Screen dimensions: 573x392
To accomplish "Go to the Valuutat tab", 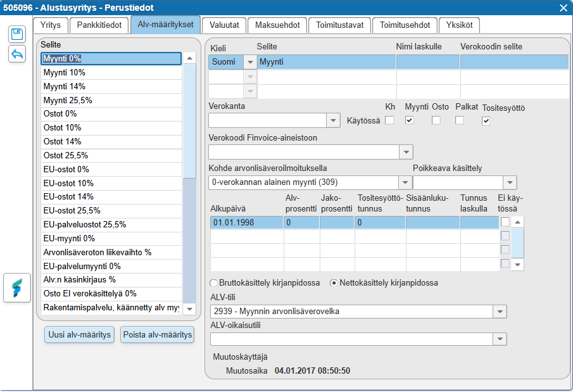I will pyautogui.click(x=224, y=25).
